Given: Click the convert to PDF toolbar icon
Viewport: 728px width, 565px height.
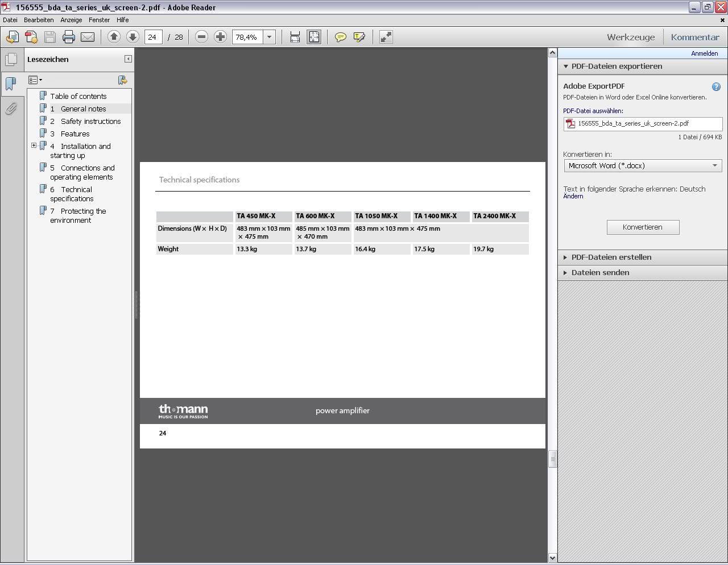Looking at the screenshot, I should [31, 37].
